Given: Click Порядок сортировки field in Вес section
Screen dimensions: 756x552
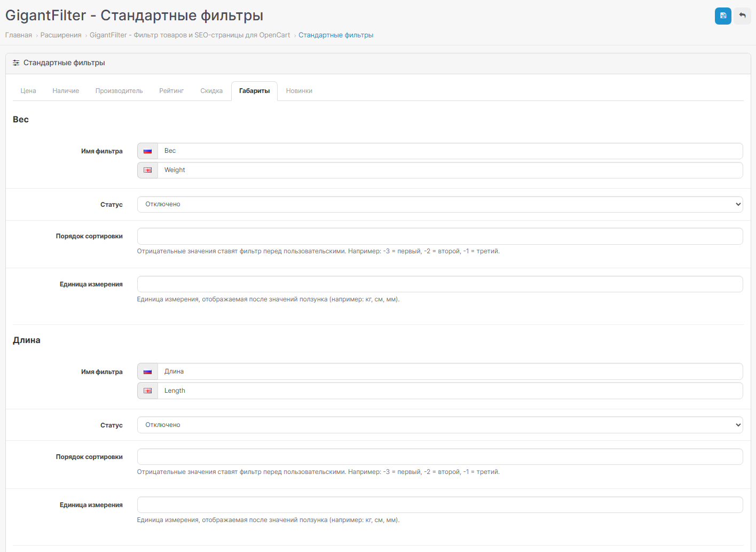Looking at the screenshot, I should [440, 236].
